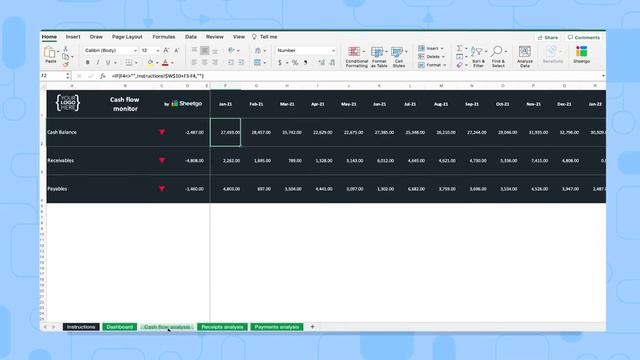The image size is (640, 360).
Task: Expand the Merge cells dropdown
Action: coord(264,63)
